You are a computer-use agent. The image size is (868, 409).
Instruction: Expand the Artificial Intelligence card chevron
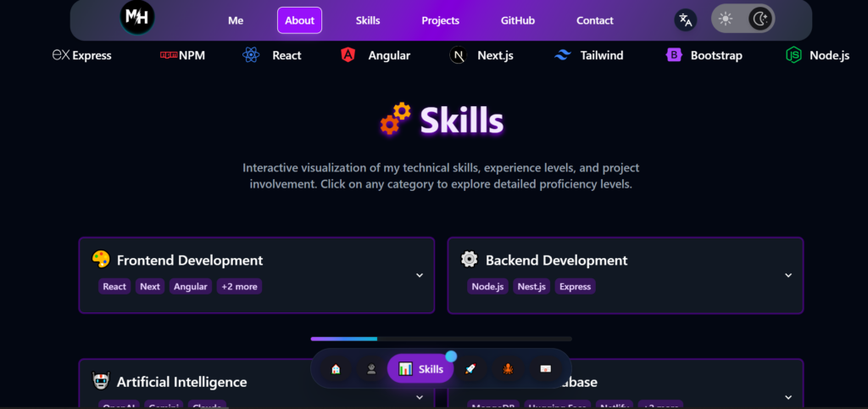pyautogui.click(x=420, y=397)
